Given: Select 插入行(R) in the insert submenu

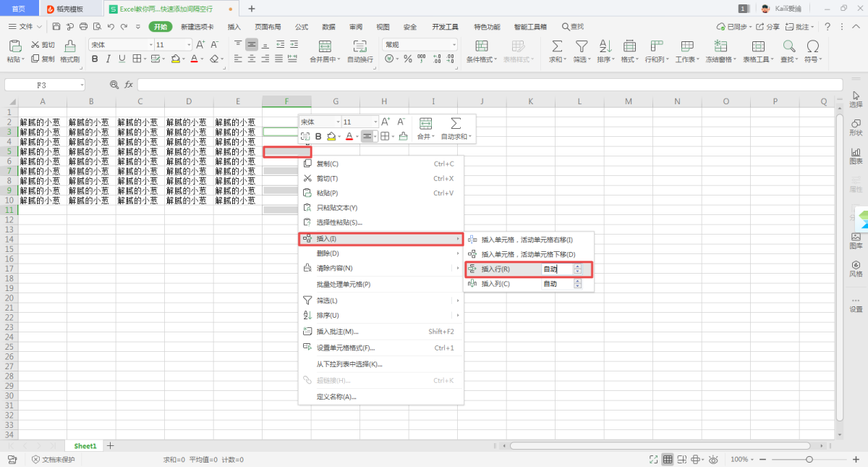Looking at the screenshot, I should (x=496, y=269).
